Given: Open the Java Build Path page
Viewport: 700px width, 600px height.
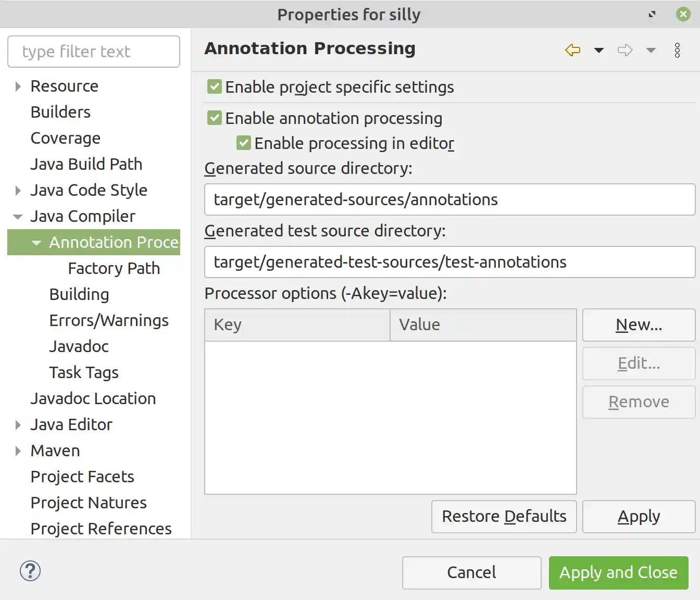Looking at the screenshot, I should click(x=86, y=164).
